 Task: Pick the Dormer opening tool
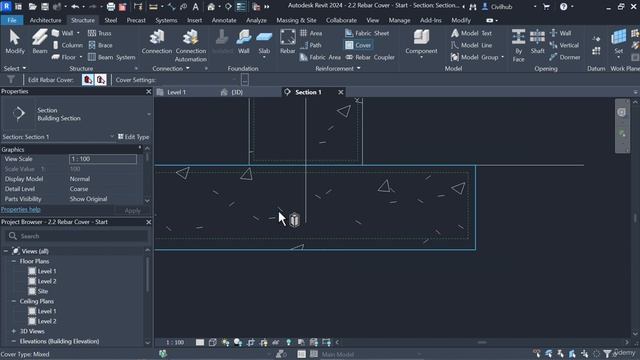click(x=565, y=57)
